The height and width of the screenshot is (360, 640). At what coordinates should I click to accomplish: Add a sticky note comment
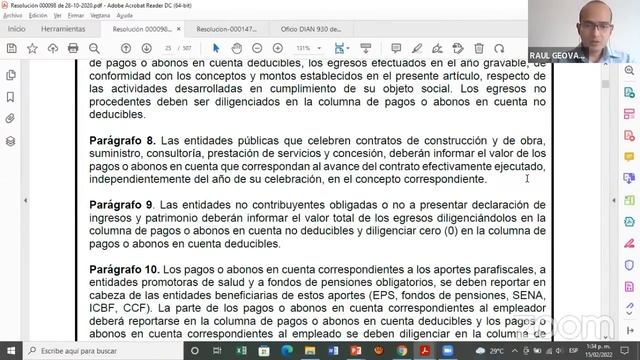coord(396,49)
